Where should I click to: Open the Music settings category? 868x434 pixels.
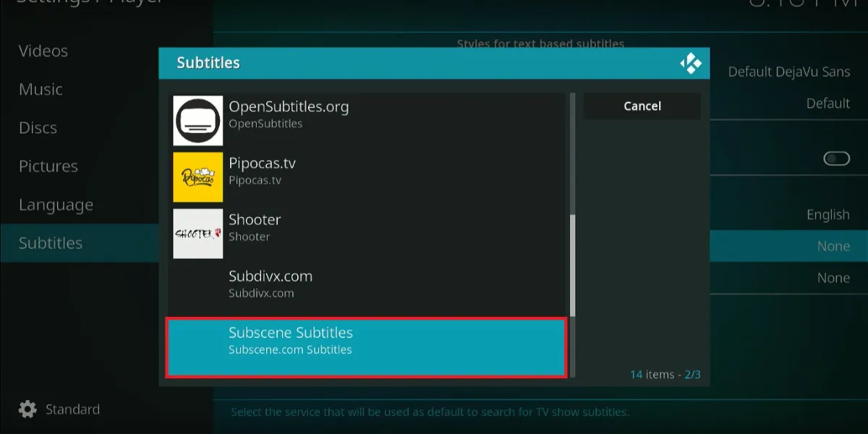tap(41, 90)
